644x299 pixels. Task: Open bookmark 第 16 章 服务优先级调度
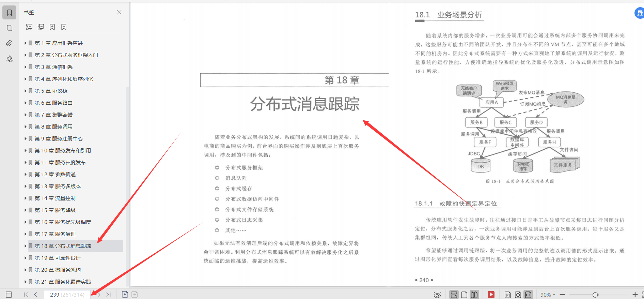[x=63, y=222]
